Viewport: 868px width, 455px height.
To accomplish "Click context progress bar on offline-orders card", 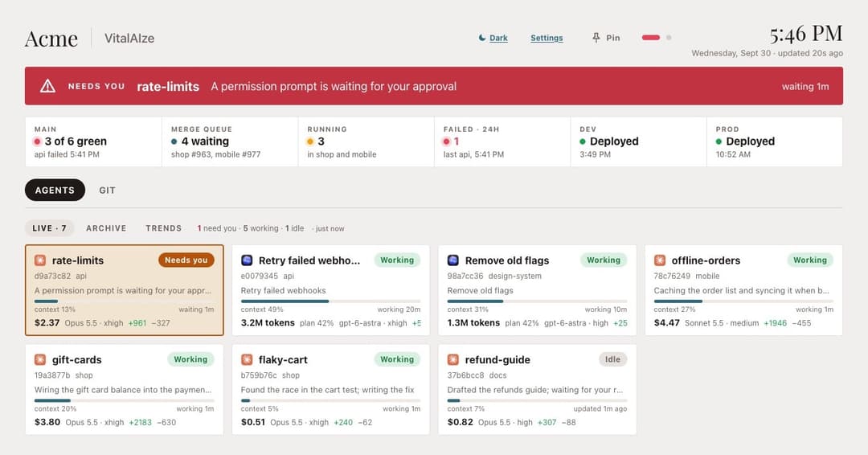I will pos(743,301).
